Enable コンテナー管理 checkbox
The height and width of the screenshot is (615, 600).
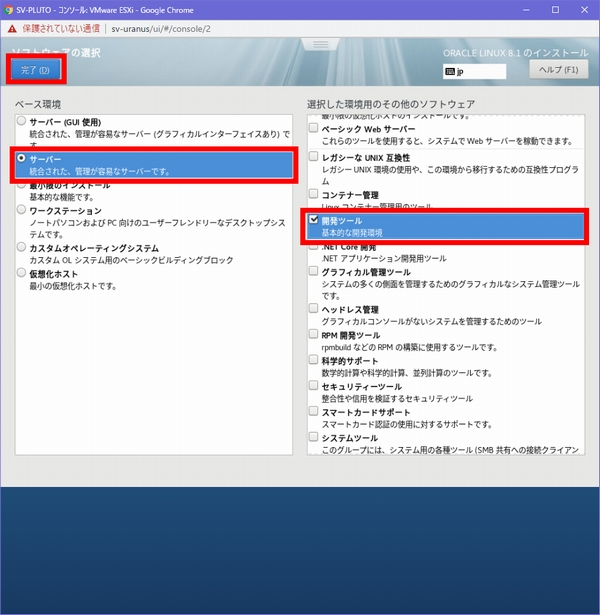[x=313, y=193]
